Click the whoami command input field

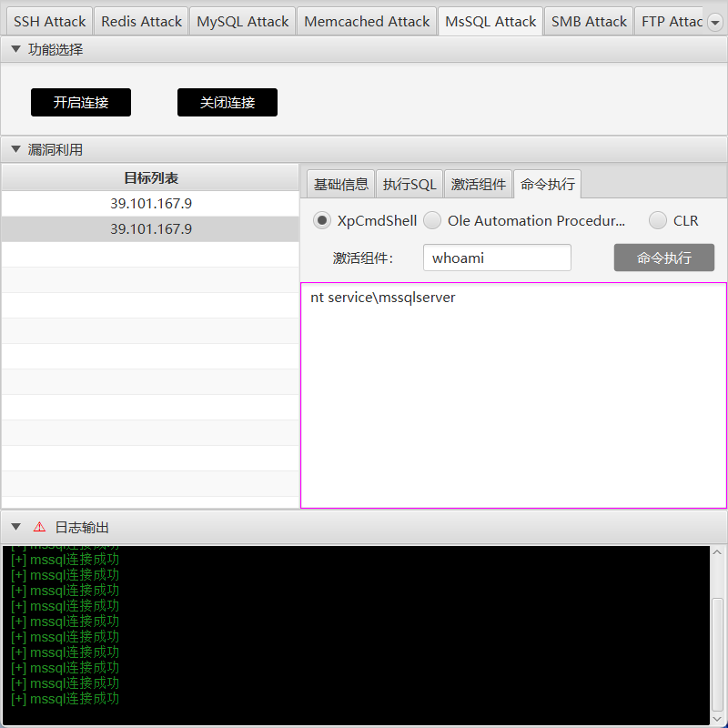pos(497,258)
